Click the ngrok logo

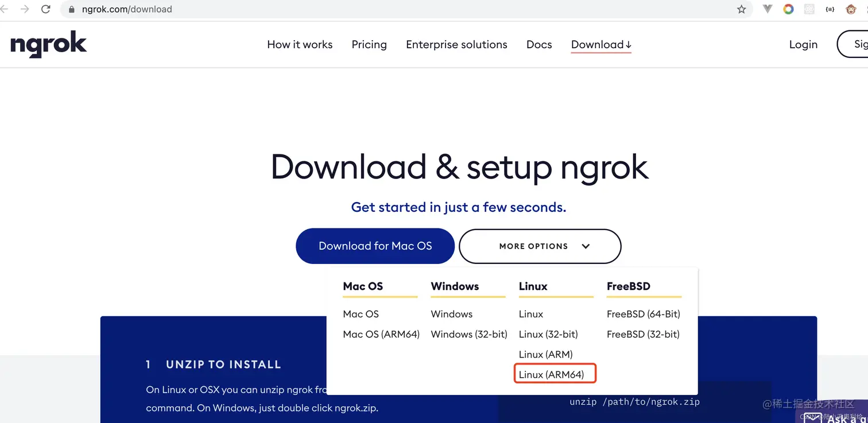[x=49, y=45]
